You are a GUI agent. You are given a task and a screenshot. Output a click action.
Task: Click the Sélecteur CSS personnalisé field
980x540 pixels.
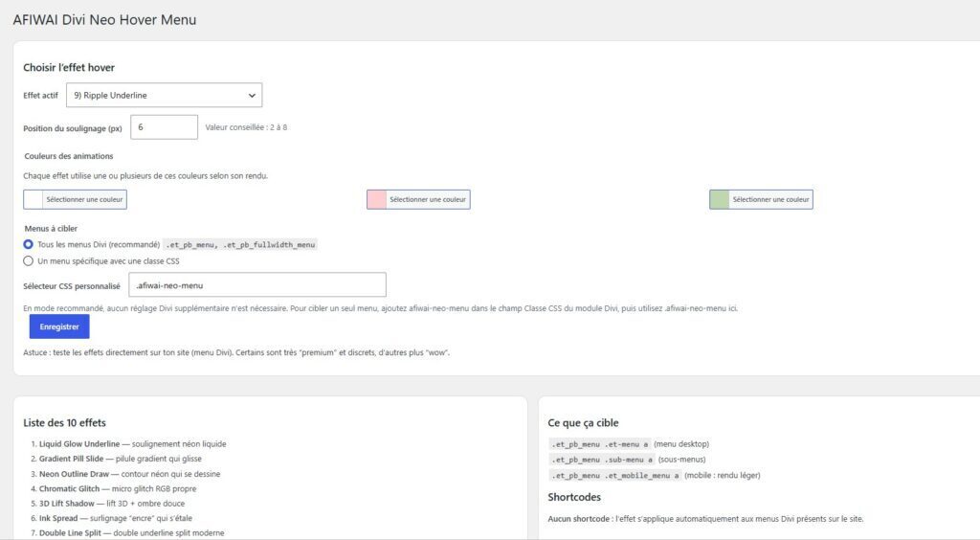pos(256,285)
